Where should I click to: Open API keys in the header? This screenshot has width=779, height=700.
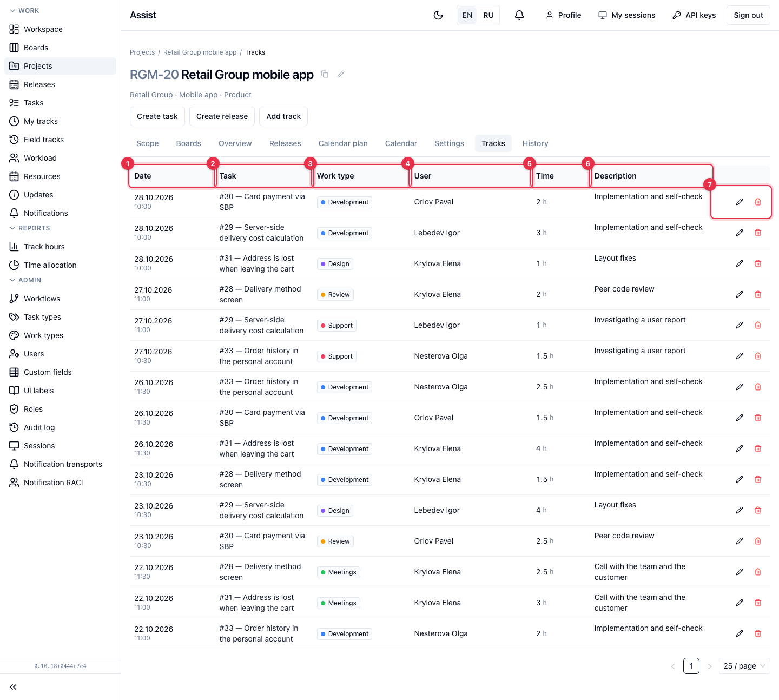[694, 15]
